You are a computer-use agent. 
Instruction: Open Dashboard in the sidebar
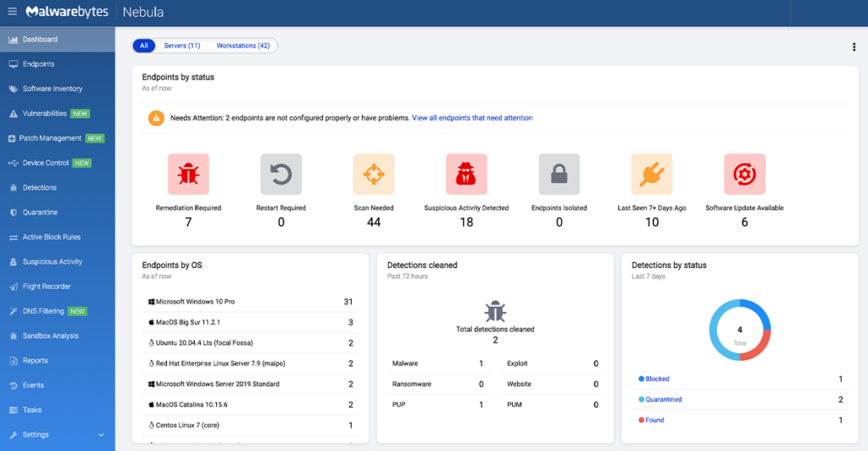coord(58,40)
